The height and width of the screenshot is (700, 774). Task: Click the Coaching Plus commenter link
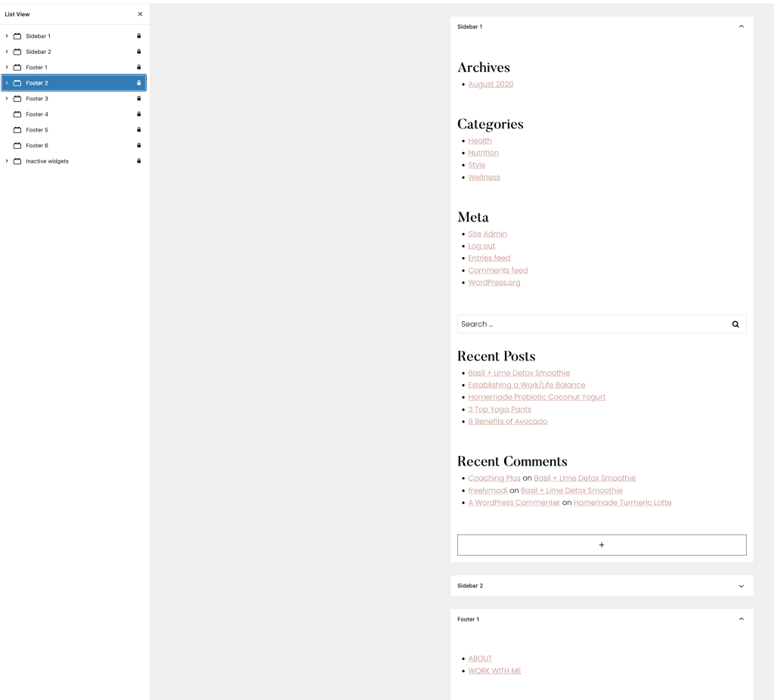coord(494,479)
